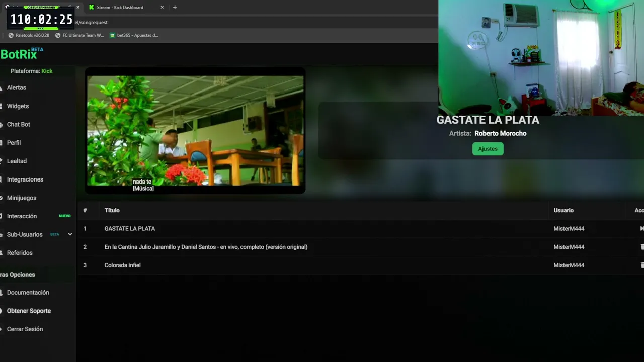644x362 pixels.
Task: Open the Integraciones section
Action: (25, 179)
